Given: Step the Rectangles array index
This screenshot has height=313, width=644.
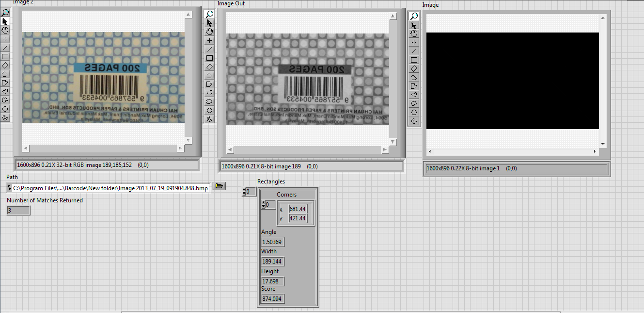Looking at the screenshot, I should click(244, 192).
